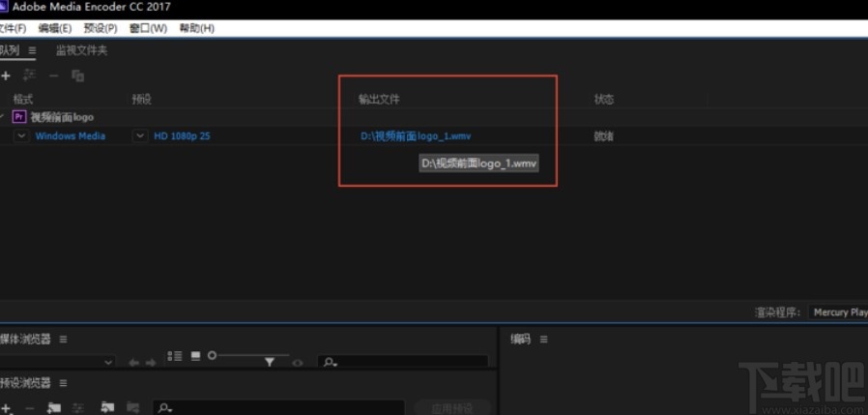Select the 视频前面logo source name
Screen dimensions: 868x415
(62, 117)
